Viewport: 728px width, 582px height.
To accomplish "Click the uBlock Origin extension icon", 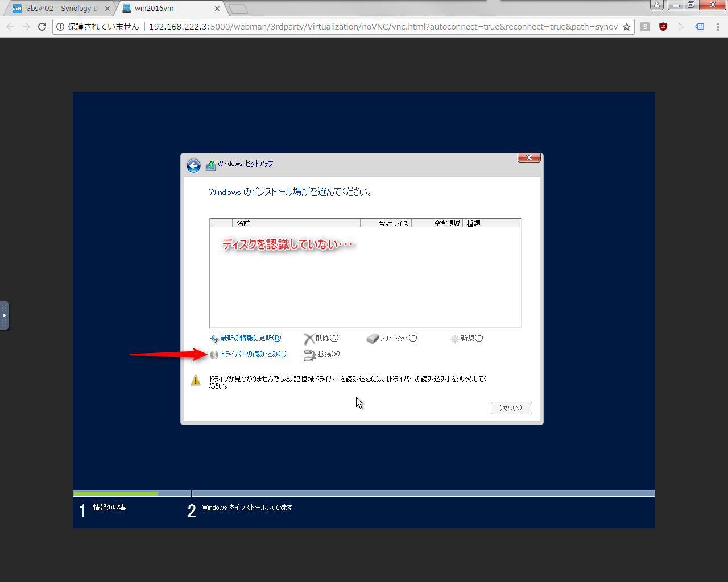I will (x=663, y=27).
